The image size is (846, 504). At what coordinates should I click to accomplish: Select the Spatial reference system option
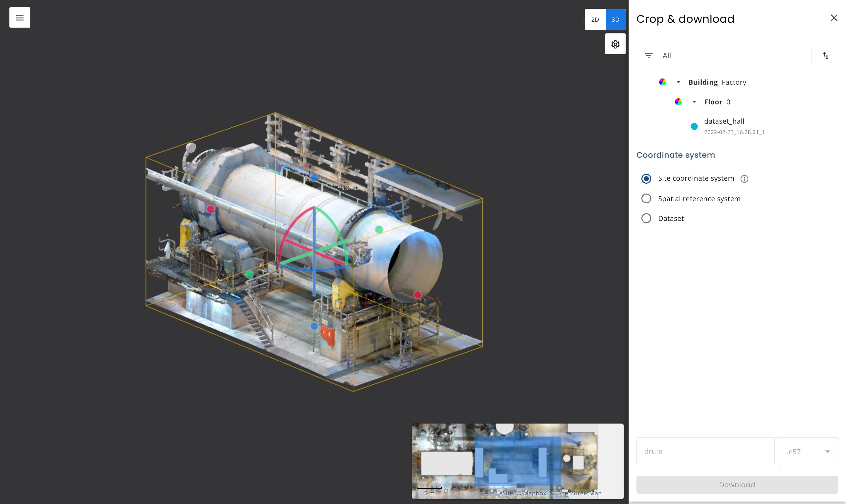click(x=646, y=198)
